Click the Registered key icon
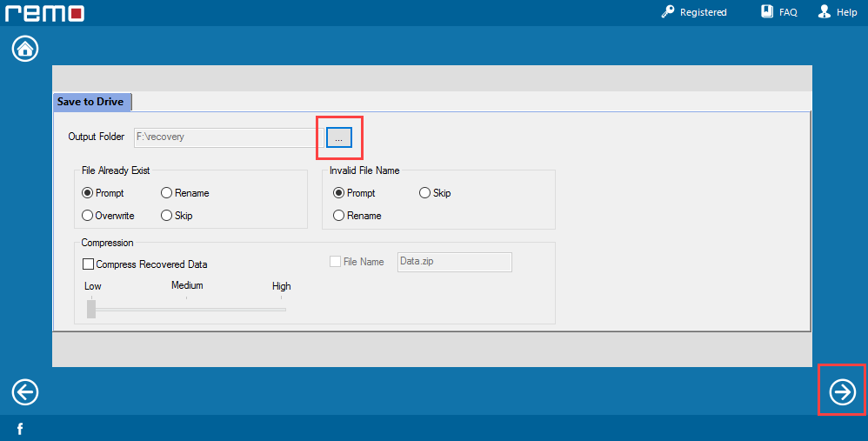The image size is (868, 441). point(668,11)
